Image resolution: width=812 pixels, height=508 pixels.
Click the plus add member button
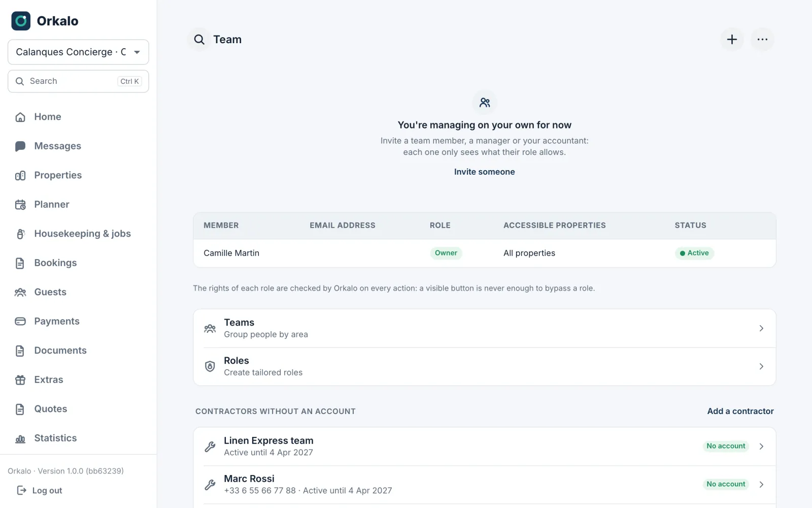732,40
